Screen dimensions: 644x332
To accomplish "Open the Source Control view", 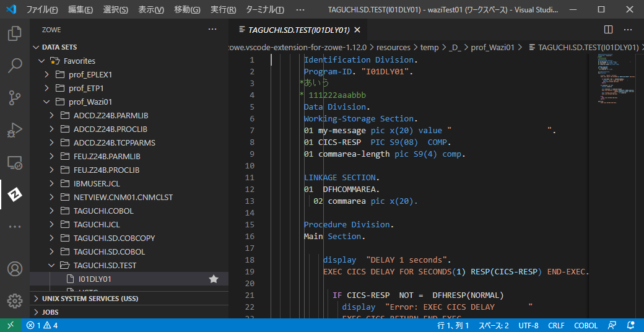I will 15,98.
